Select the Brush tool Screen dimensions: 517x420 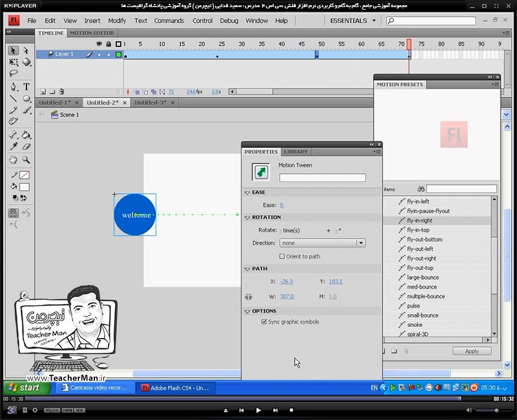[x=26, y=110]
